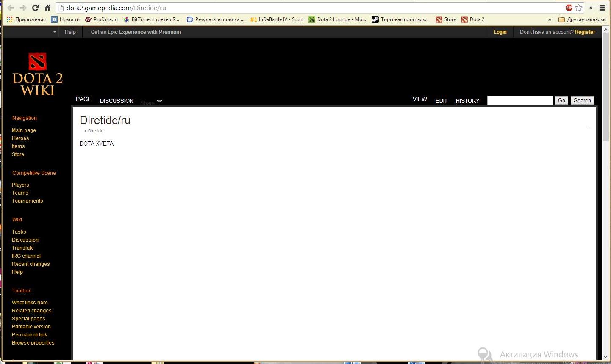
Task: Click the AdBlock Plus extension icon
Action: click(569, 8)
